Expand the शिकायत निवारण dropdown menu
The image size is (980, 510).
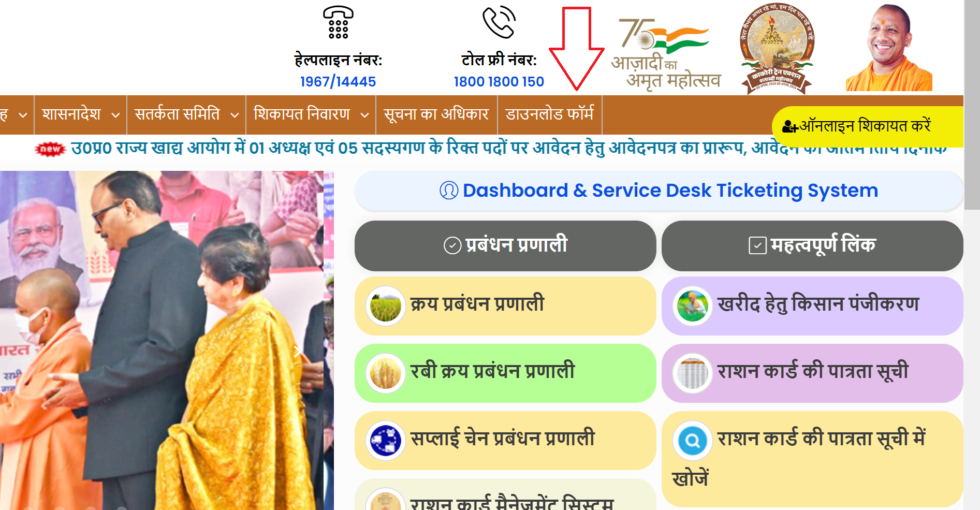311,114
